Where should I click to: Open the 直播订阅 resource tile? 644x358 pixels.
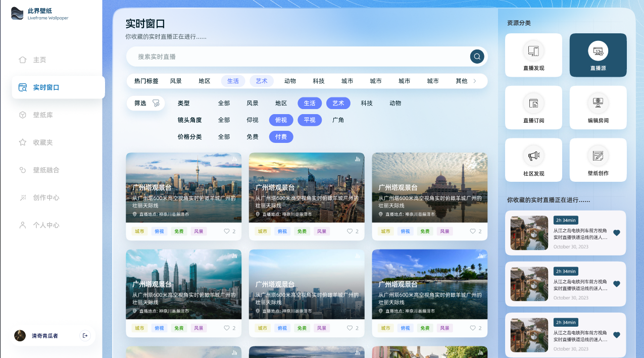533,108
